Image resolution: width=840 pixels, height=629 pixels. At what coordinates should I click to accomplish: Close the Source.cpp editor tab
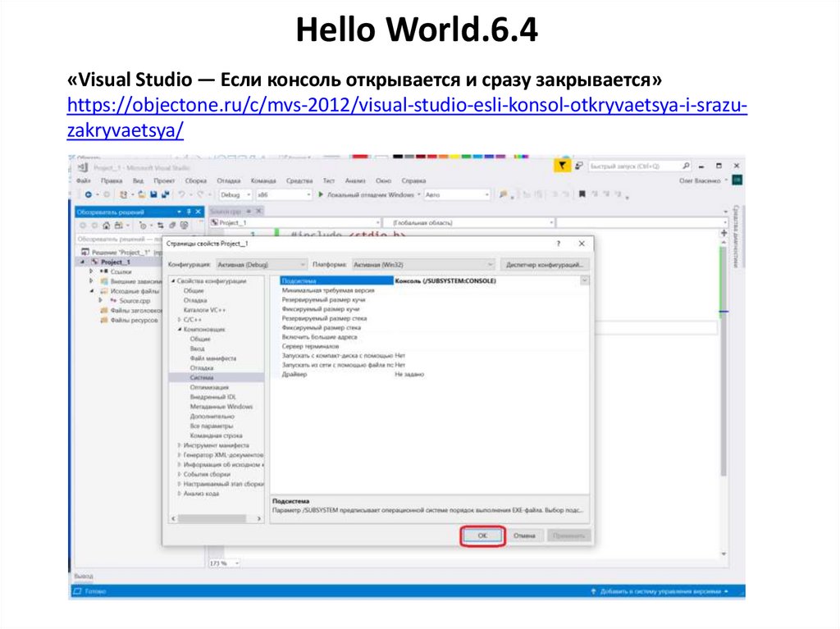tap(258, 211)
